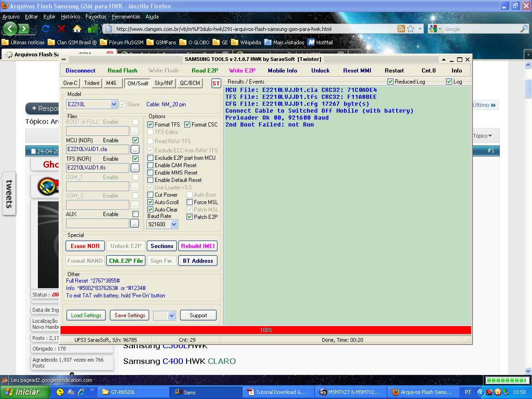
Task: Open the Favoritos menu in Firefox
Action: tap(96, 17)
